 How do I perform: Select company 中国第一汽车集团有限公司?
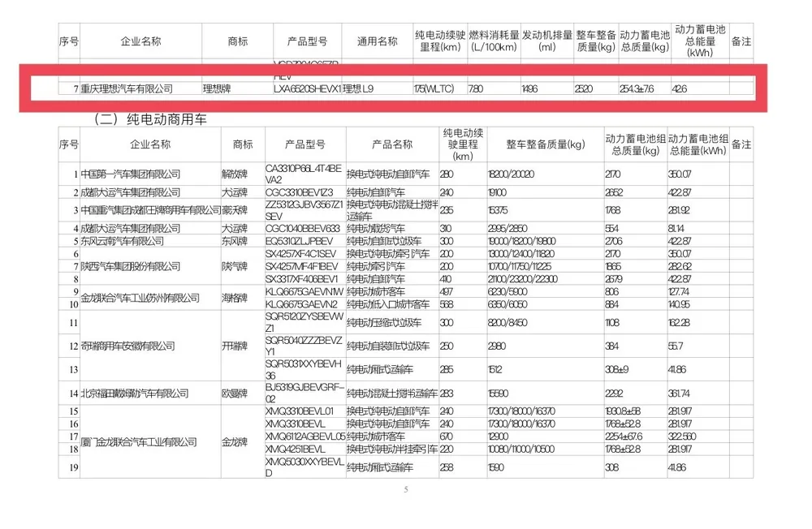[x=131, y=174]
